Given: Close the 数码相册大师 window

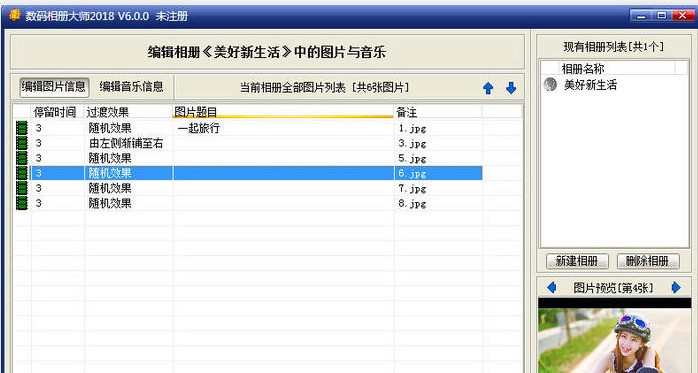Looking at the screenshot, I should (x=683, y=16).
